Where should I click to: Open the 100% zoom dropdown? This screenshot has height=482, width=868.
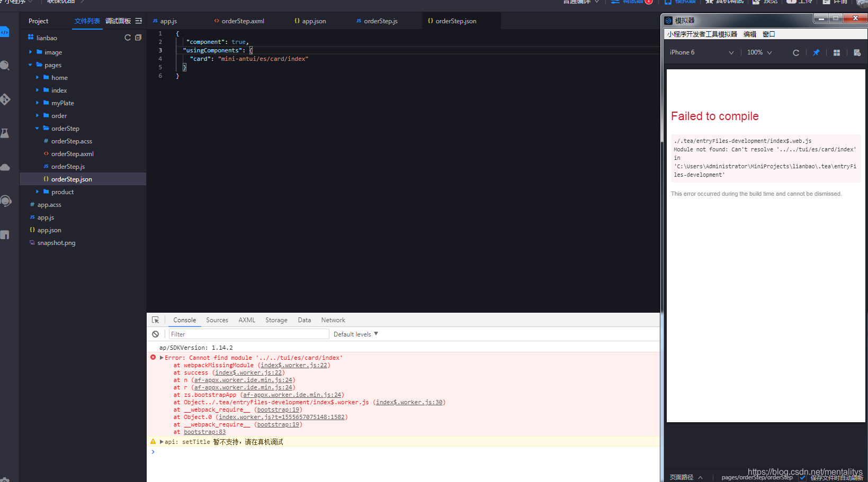click(759, 52)
